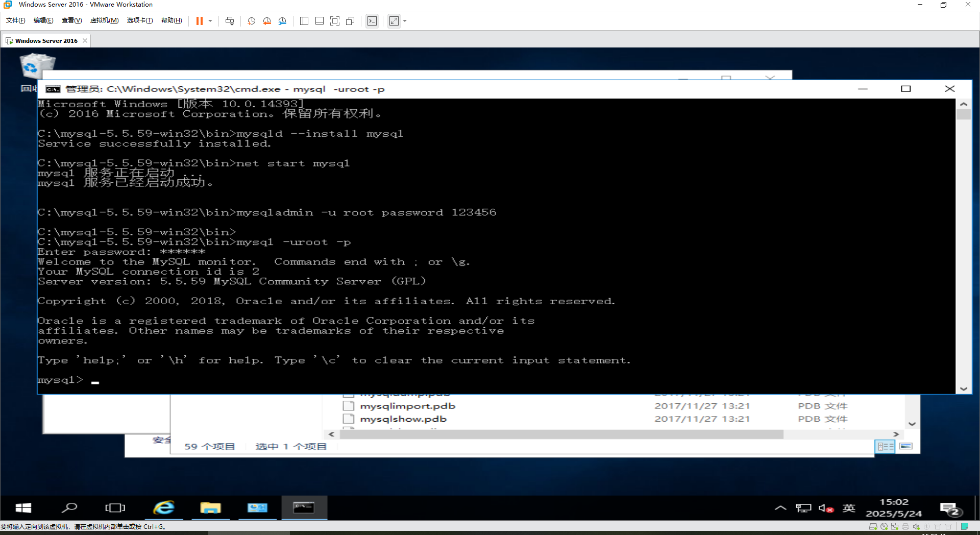Click the cmd vertical scrollbar thumb

click(964, 114)
